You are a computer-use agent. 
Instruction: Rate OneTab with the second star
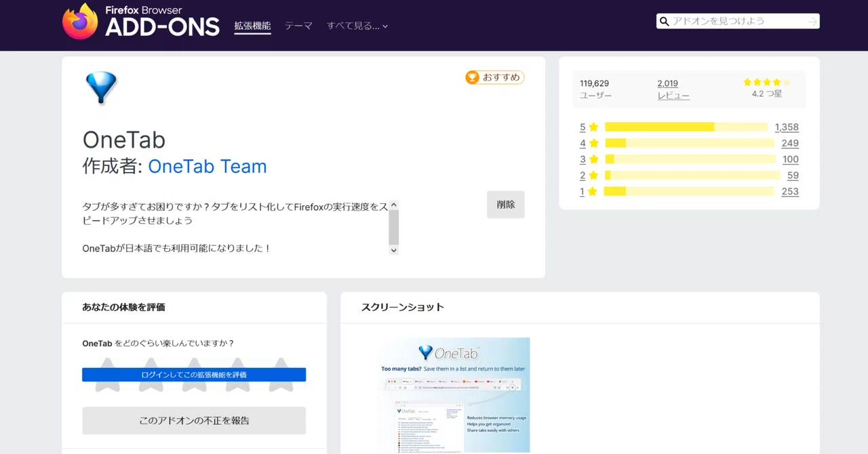pos(151,375)
